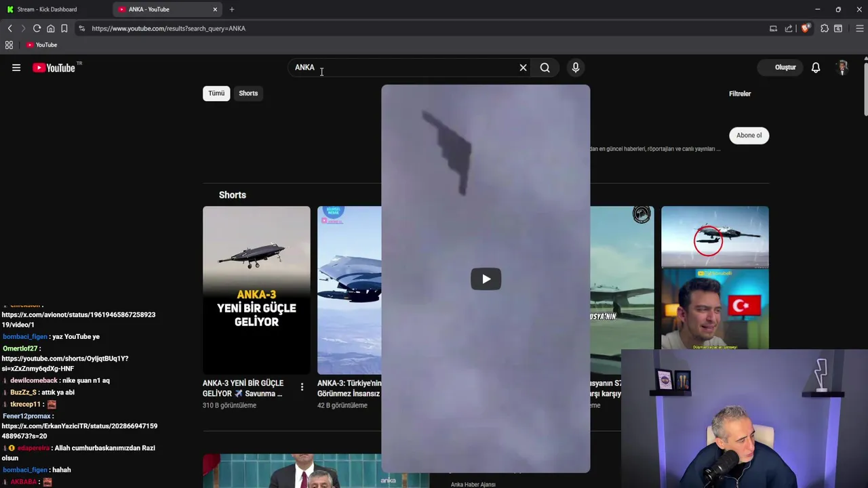Open the more options of ANKA-3 YENİ BİR GÜÇLE short
868x488 pixels.
(x=302, y=387)
